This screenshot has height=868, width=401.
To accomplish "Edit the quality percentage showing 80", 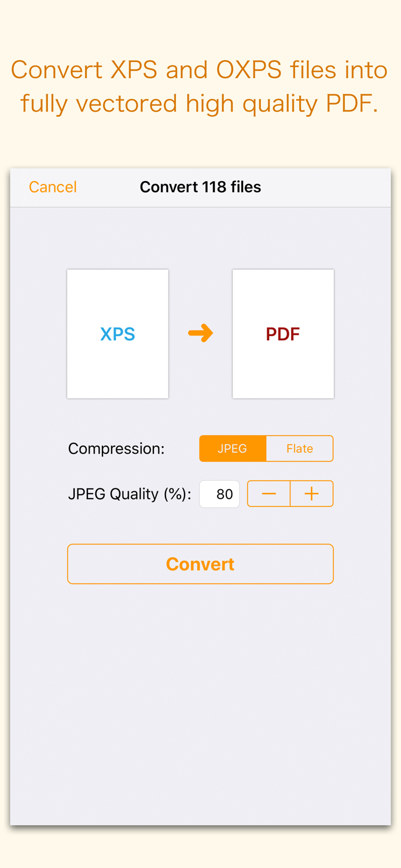I will click(x=219, y=493).
